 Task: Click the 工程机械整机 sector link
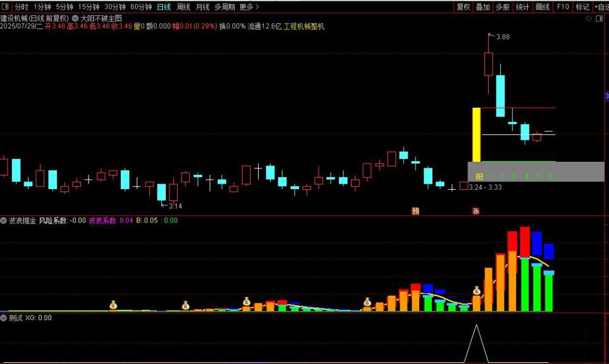304,27
